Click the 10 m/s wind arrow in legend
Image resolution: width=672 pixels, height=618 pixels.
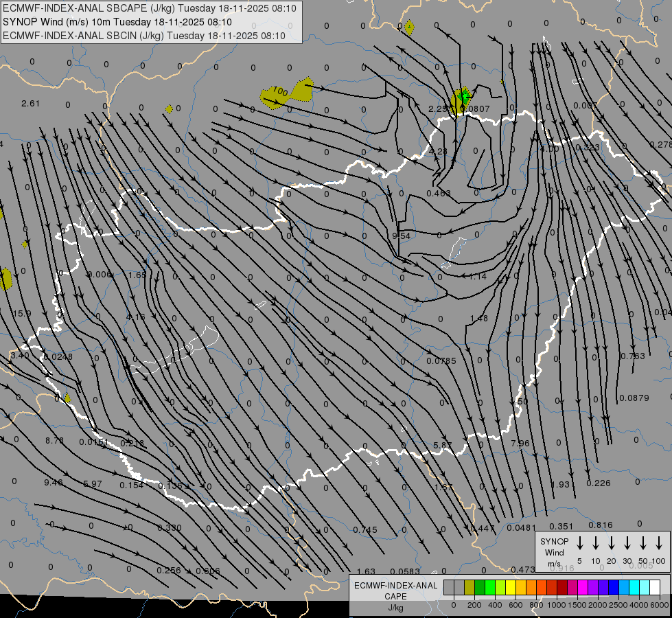(x=596, y=543)
